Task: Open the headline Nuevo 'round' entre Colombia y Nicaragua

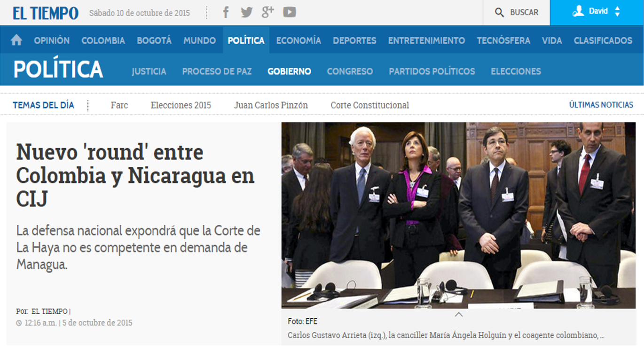Action: coord(135,175)
